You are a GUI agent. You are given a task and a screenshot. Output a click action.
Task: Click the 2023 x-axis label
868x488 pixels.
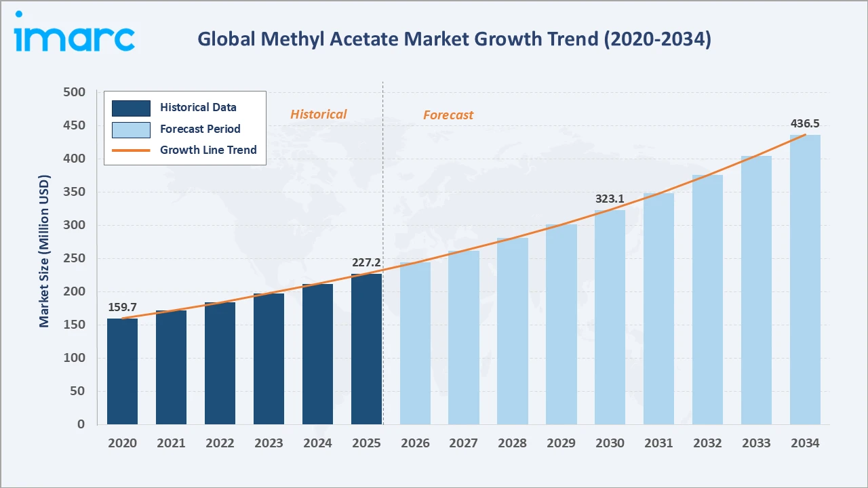click(269, 443)
